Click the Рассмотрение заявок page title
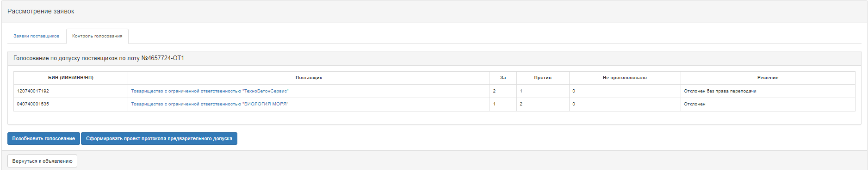Screen dimensions: 868x173 [41, 11]
